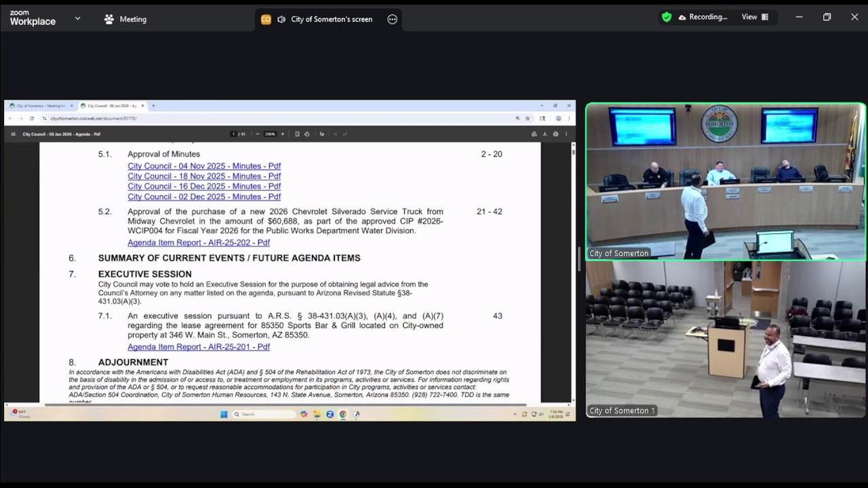The height and width of the screenshot is (488, 868).
Task: Click the Zoom encryption shield icon
Action: (667, 17)
